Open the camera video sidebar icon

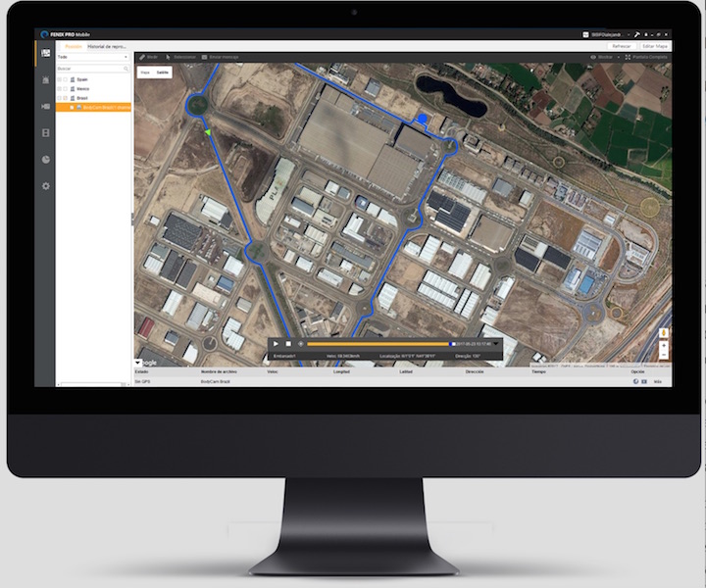45,106
